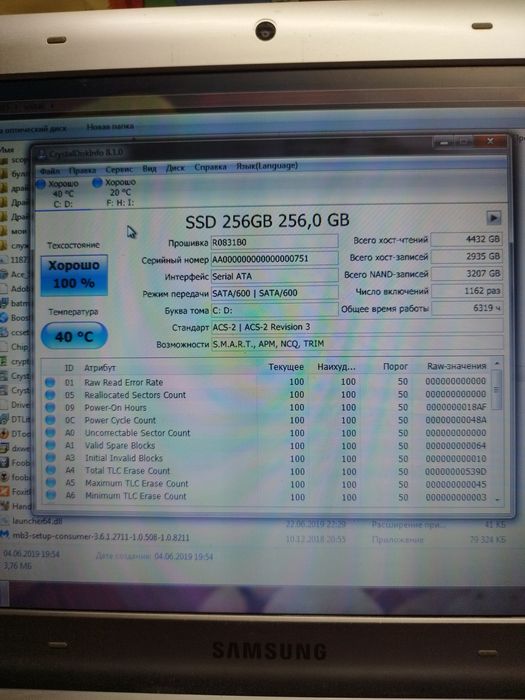
Task: Click the status dot for attribute A3
Action: coord(51,458)
